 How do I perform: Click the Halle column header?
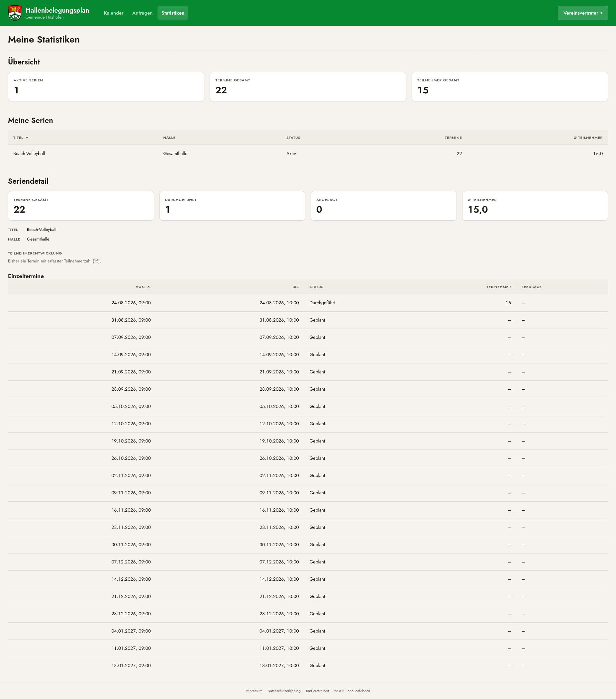click(x=169, y=138)
